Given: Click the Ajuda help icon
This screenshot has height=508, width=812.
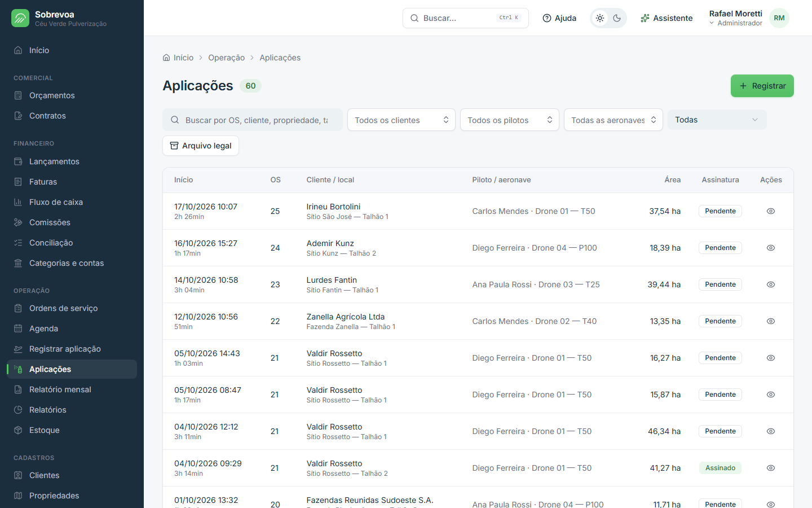Looking at the screenshot, I should click(547, 18).
